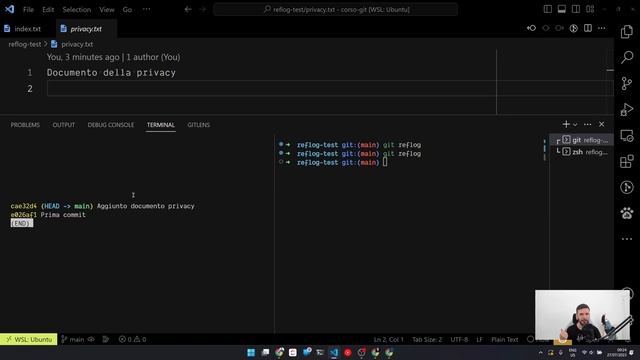Open the Search view magnifier icon
This screenshot has height=360, width=640.
627,57
